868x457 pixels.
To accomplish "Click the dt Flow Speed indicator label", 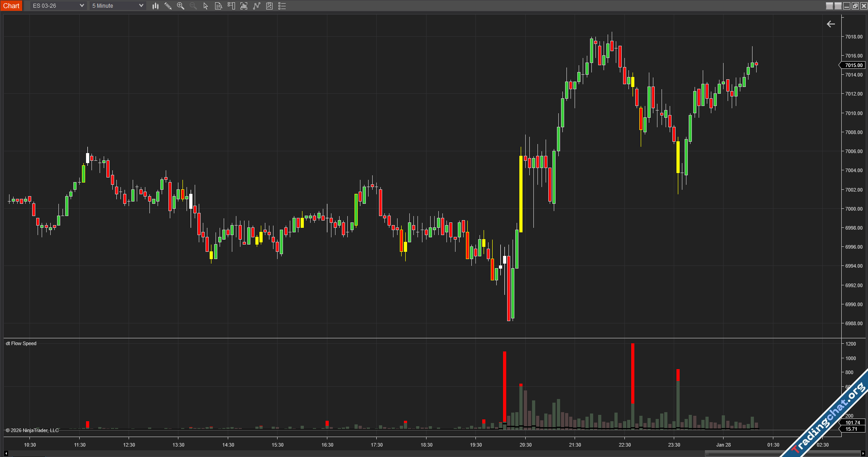I will tap(21, 343).
